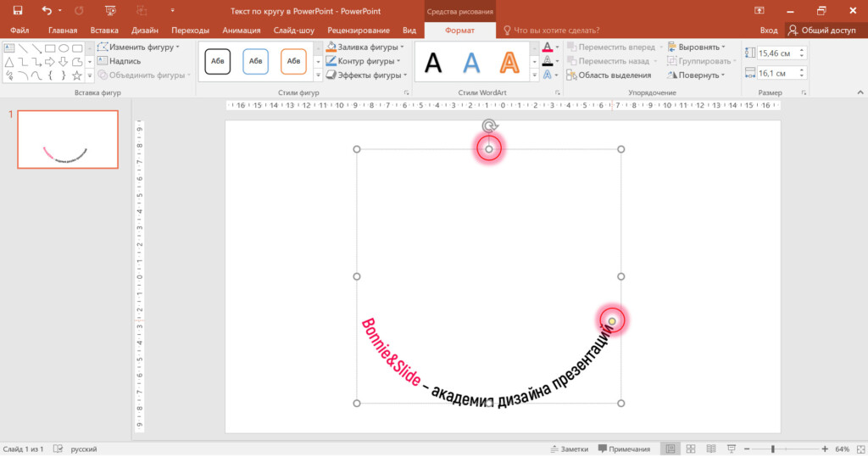Open reading view from the status bar

[709, 449]
